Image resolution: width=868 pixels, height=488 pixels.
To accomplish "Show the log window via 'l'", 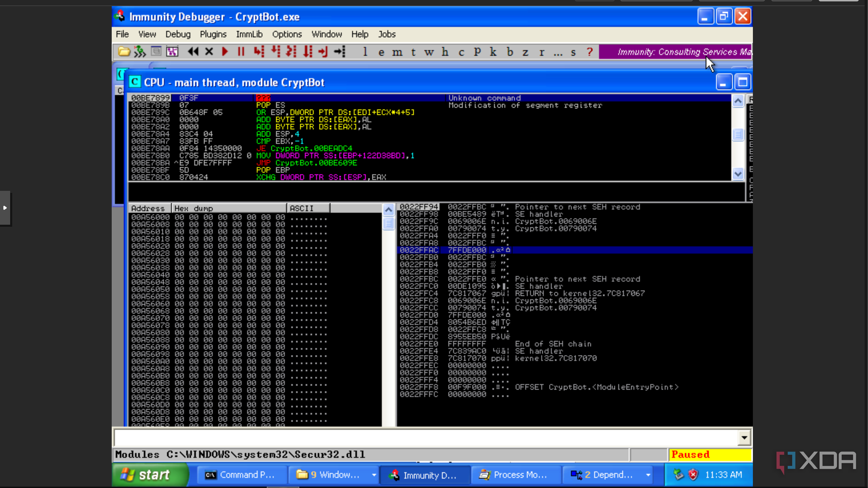I will coord(365,52).
